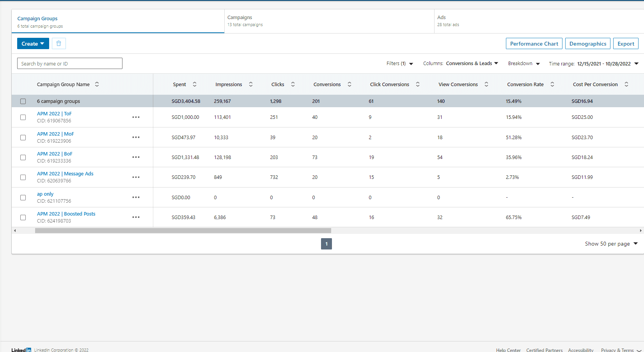Open APM 2022 | ToF campaign group
This screenshot has height=352, width=644.
[54, 114]
